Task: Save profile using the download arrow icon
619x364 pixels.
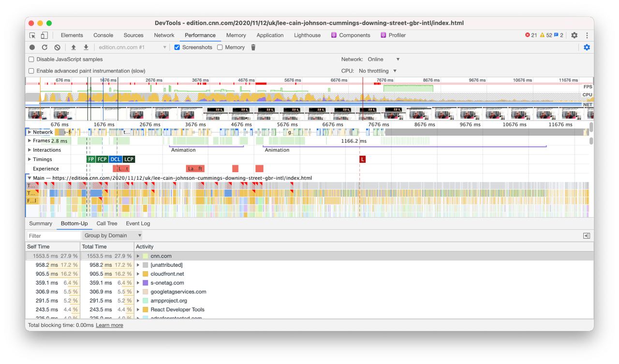Action: point(86,47)
